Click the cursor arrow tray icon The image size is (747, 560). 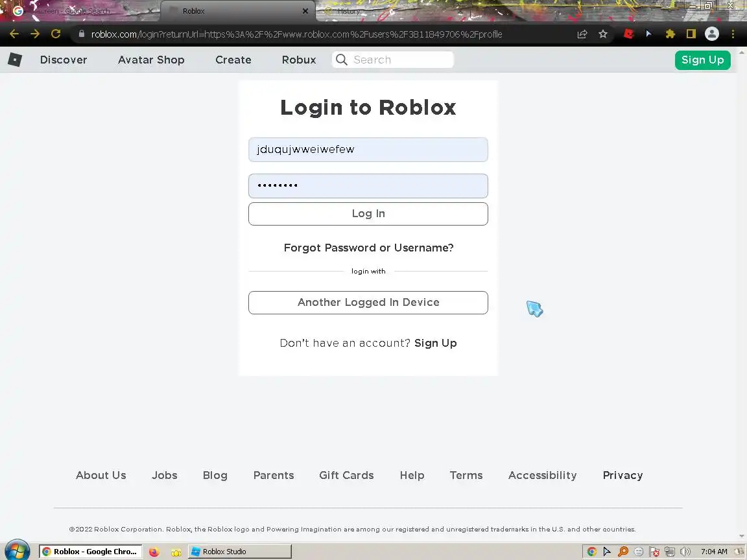coord(607,552)
